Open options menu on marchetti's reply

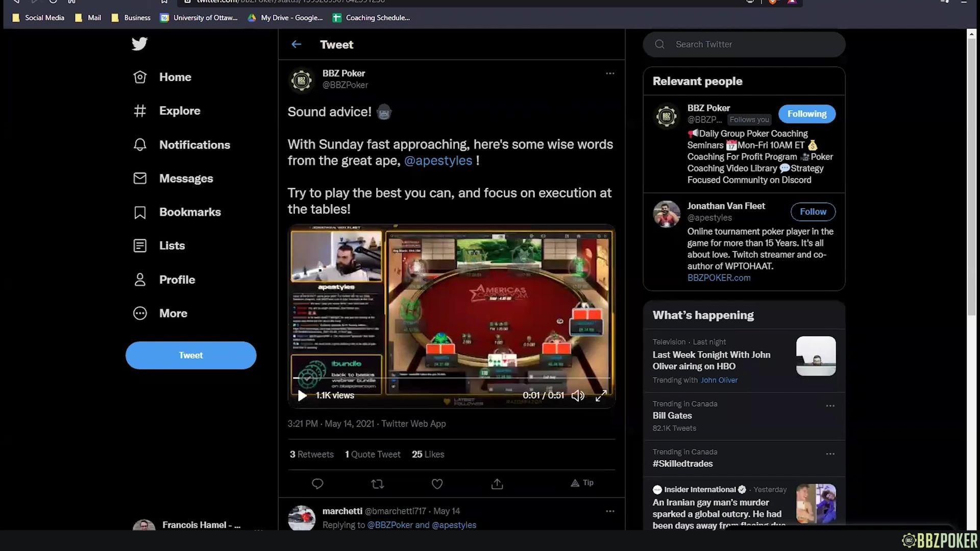pyautogui.click(x=610, y=511)
